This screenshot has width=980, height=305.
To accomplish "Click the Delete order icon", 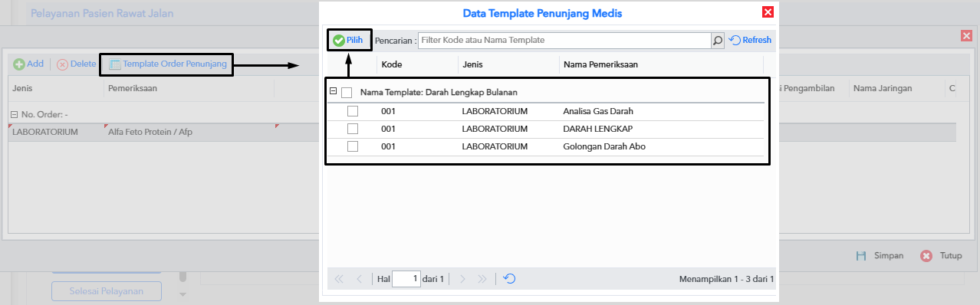I will click(63, 64).
